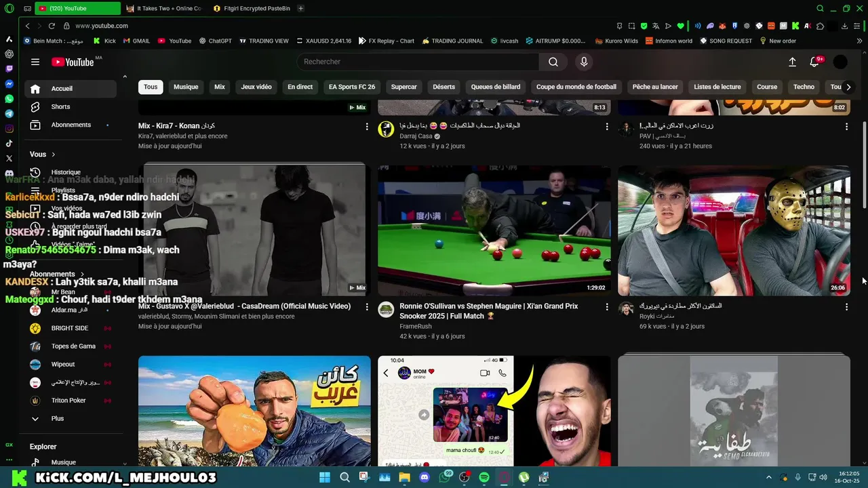
Task: Open YouTube notifications bell
Action: tap(815, 62)
